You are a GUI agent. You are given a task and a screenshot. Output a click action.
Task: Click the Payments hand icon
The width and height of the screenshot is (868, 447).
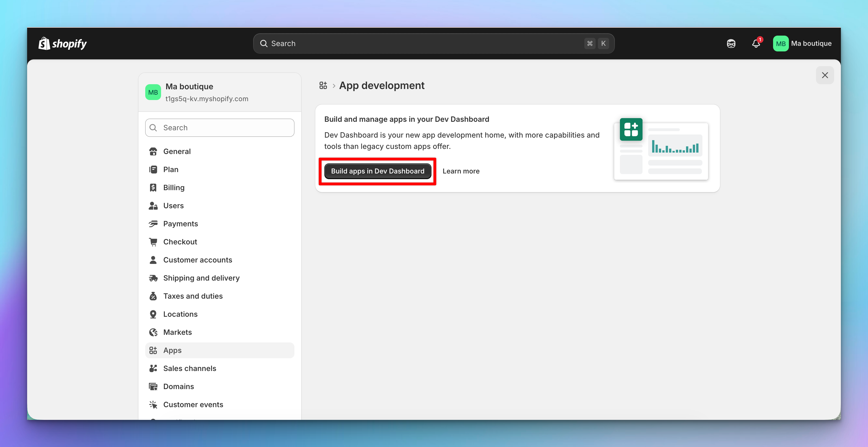coord(153,224)
